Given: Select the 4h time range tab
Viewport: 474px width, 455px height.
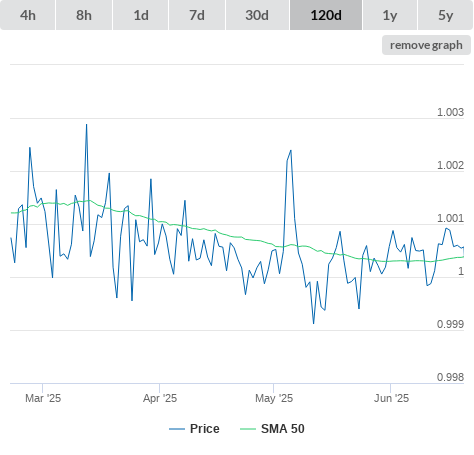Looking at the screenshot, I should 28,15.
